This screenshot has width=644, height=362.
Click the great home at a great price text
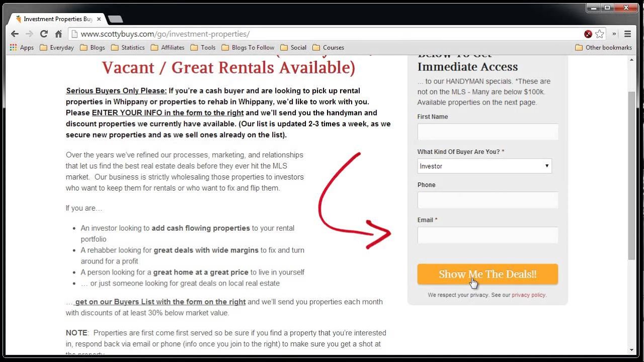coord(201,272)
